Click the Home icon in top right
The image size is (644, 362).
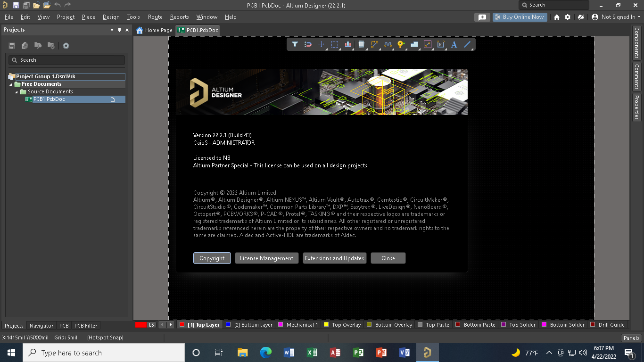click(557, 17)
